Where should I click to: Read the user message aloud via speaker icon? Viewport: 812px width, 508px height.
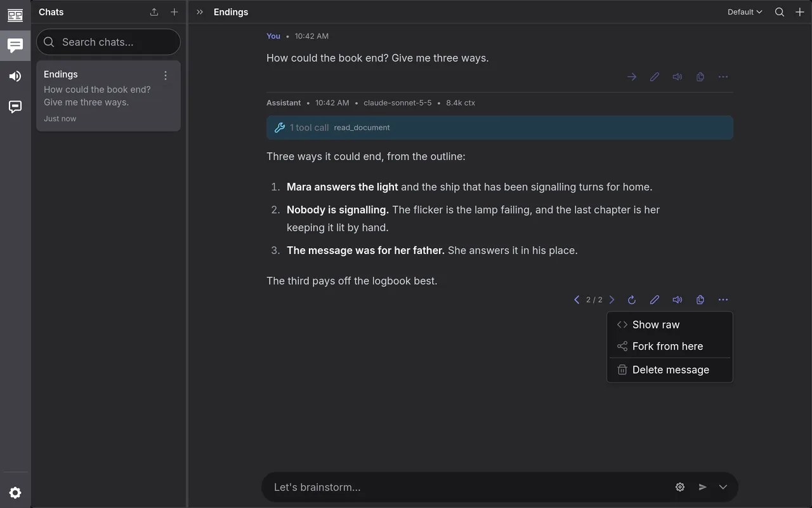tap(678, 77)
